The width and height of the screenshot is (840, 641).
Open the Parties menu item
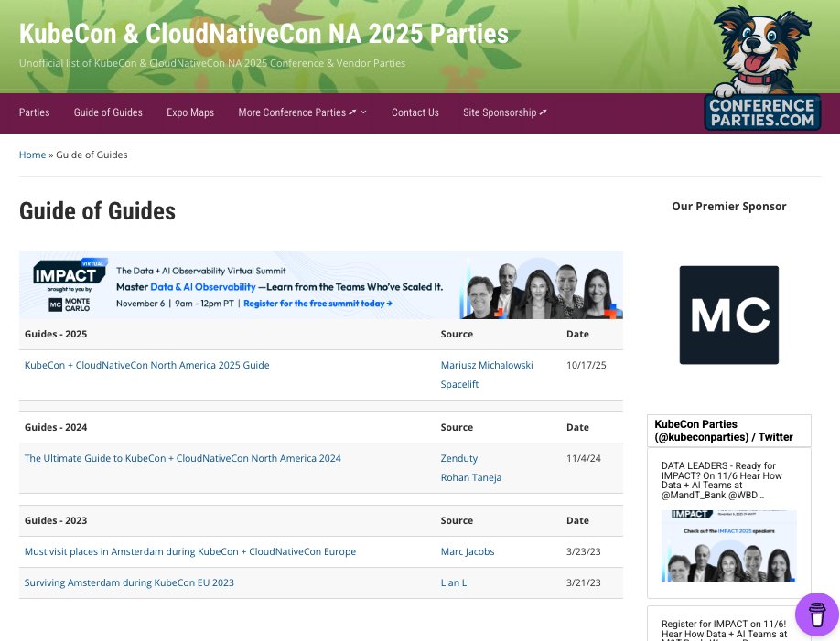coord(34,112)
